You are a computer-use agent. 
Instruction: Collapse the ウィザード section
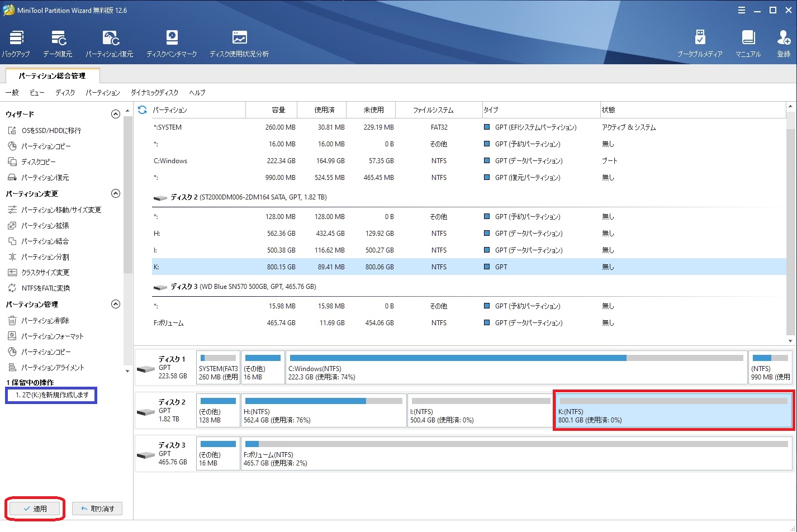tap(116, 114)
